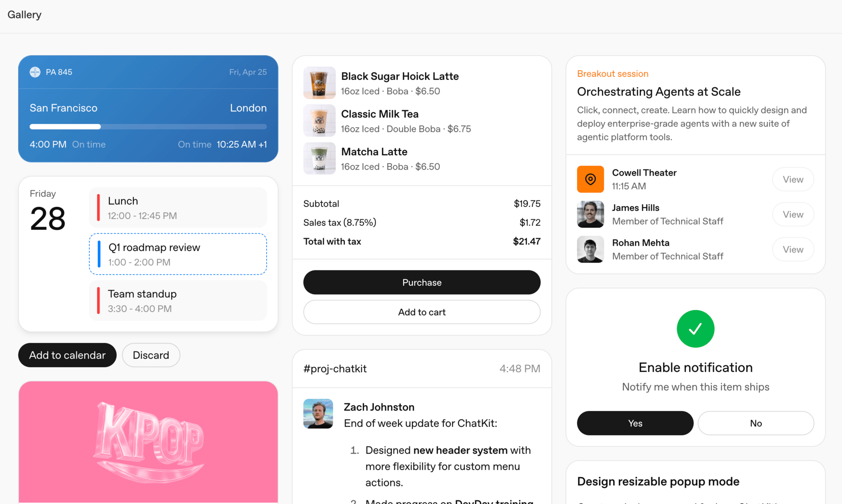Choose No for shipping notification
The height and width of the screenshot is (504, 842).
click(756, 423)
